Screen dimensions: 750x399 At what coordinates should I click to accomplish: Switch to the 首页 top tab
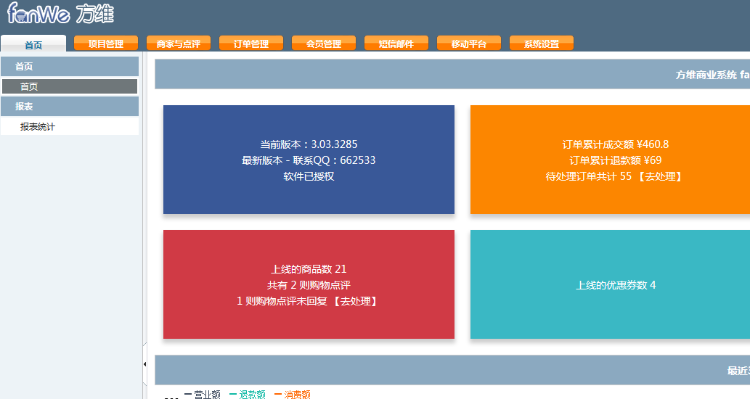tap(33, 44)
